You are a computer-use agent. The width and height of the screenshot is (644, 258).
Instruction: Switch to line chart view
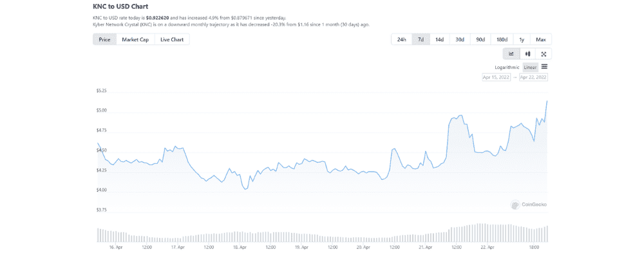pyautogui.click(x=511, y=54)
